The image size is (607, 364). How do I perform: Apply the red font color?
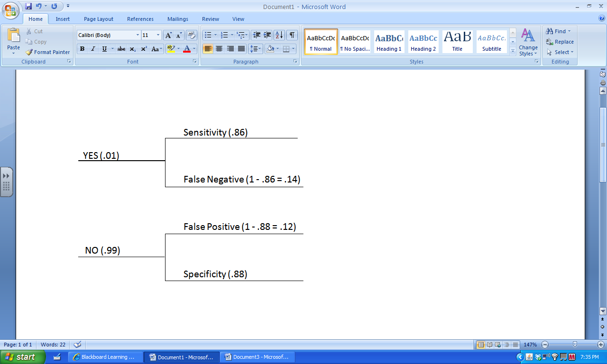187,49
